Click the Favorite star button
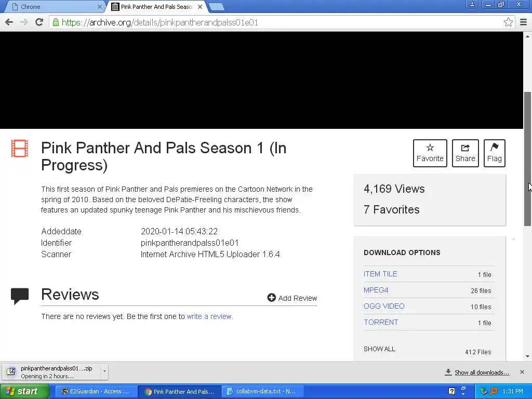Screen dimensions: 532x399 [430, 153]
